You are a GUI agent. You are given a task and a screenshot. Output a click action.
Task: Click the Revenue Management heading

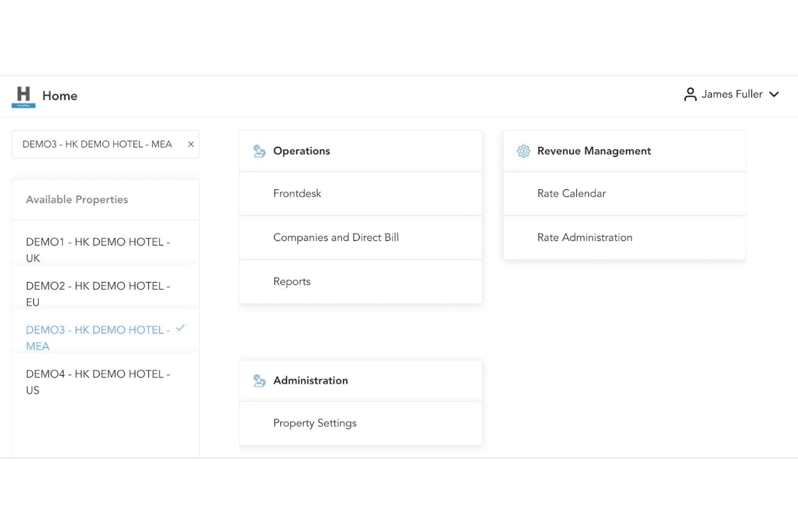pos(594,151)
